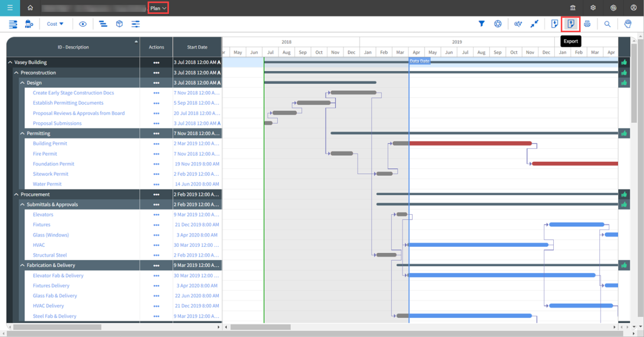Open Actions menu for Fire Permit row
The width and height of the screenshot is (644, 337).
click(156, 154)
